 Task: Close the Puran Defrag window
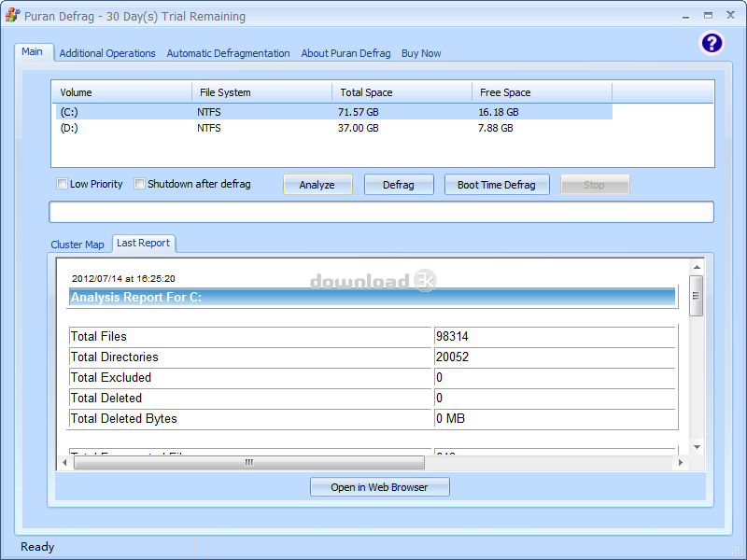730,15
